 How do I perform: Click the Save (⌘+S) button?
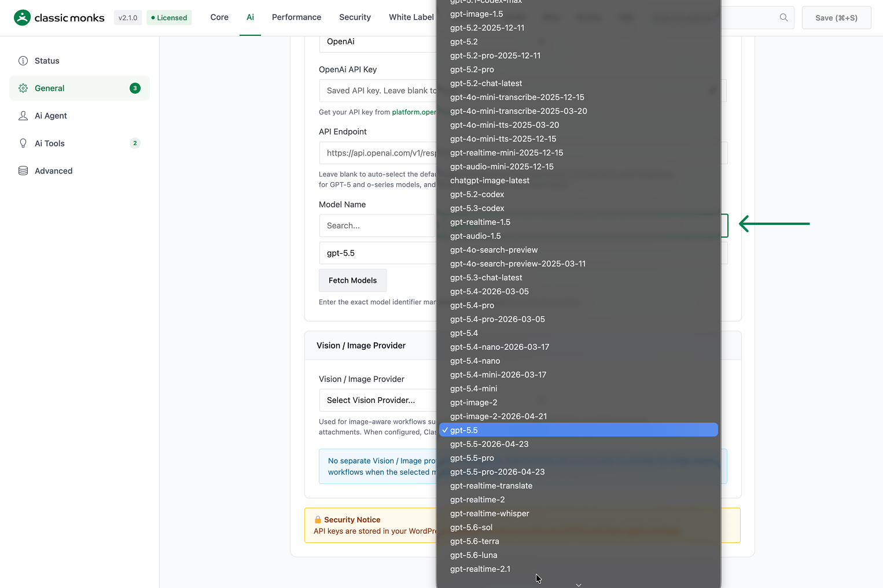click(x=836, y=18)
